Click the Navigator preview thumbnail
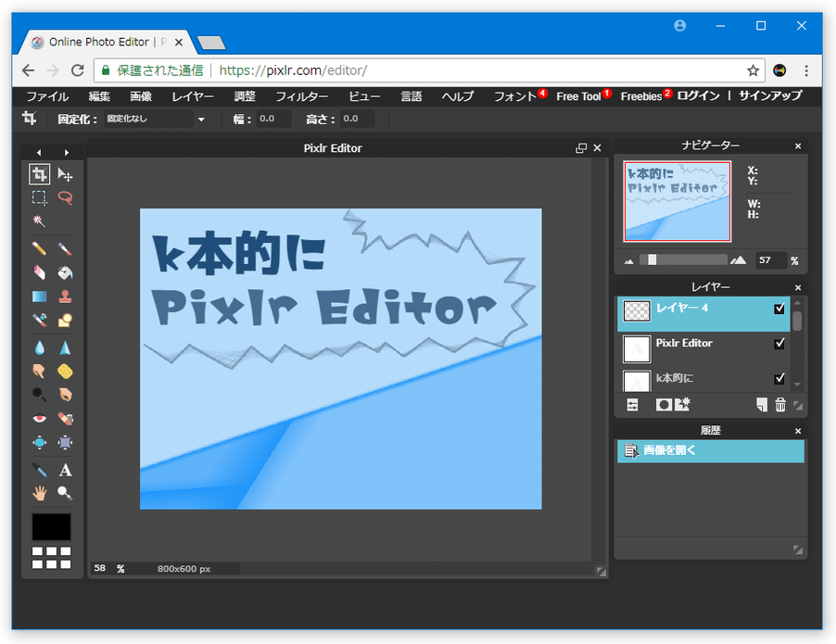 (x=678, y=201)
